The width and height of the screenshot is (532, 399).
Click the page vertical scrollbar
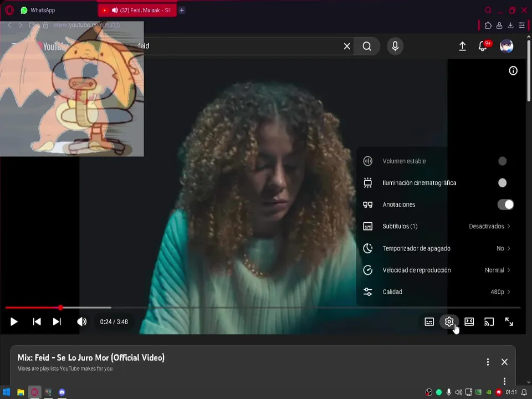tap(529, 70)
